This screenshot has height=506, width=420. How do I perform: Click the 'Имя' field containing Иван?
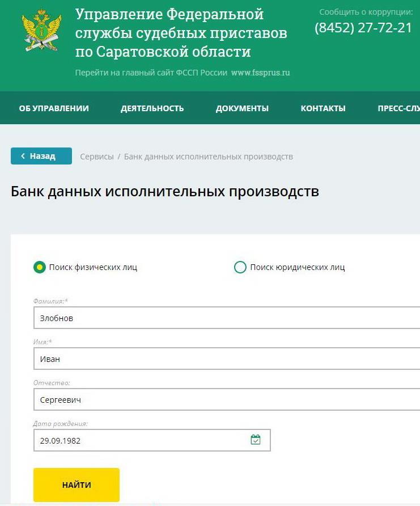pos(227,359)
